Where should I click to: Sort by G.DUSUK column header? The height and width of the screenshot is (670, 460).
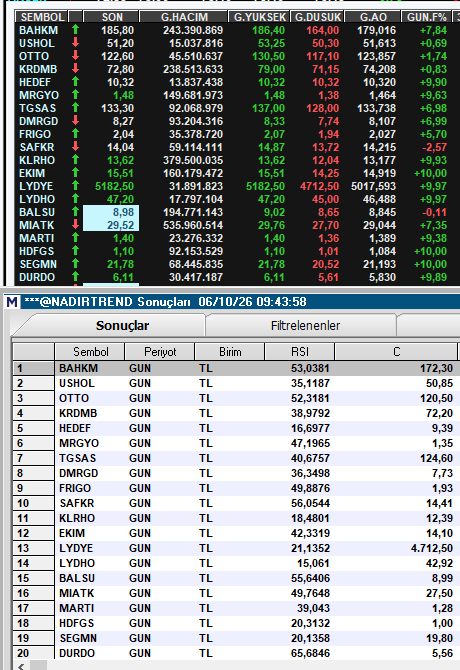point(317,17)
